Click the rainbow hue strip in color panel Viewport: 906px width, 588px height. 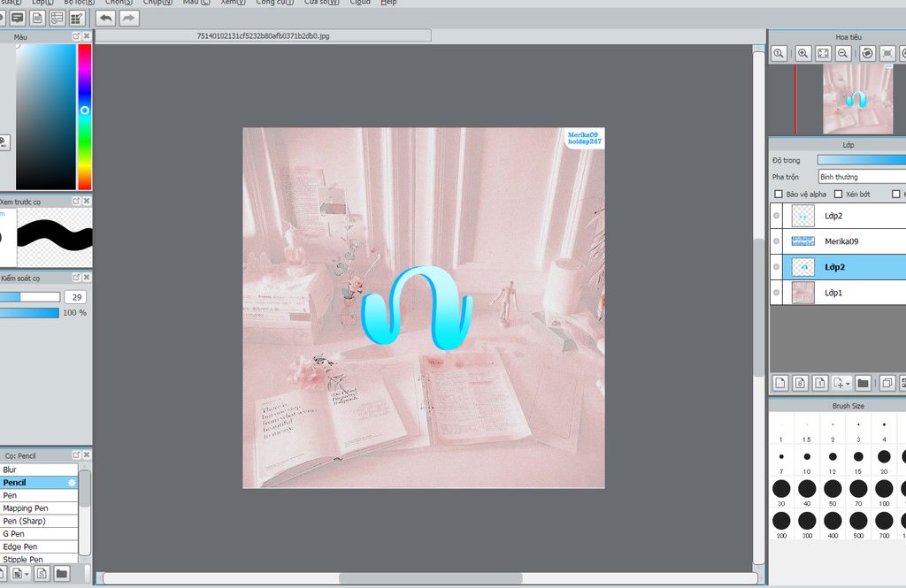pos(85,117)
